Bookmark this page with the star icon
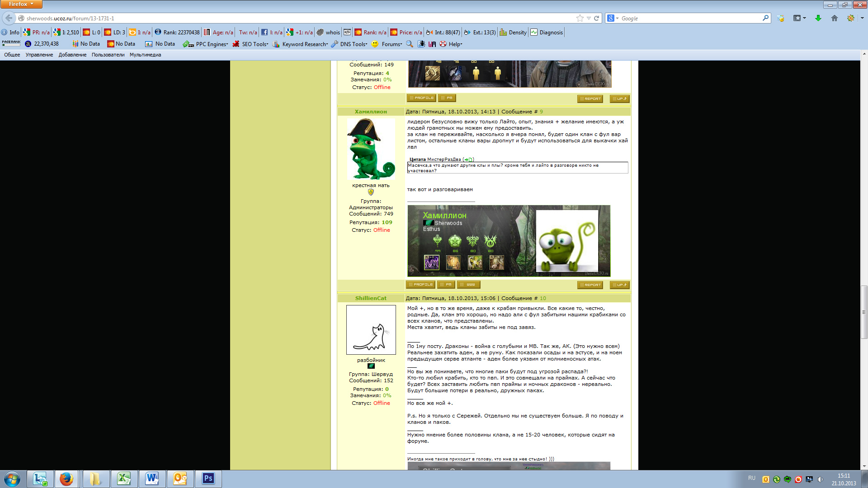Image resolution: width=868 pixels, height=488 pixels. (580, 18)
